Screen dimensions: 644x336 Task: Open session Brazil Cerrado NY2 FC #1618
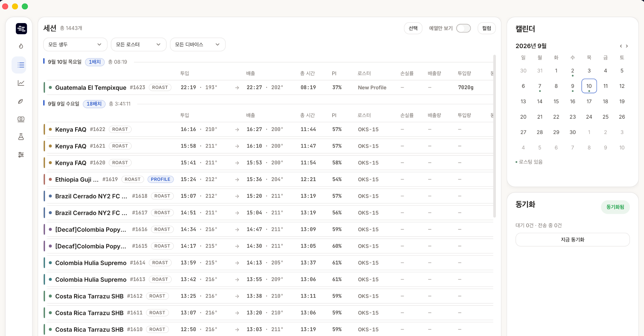(x=268, y=196)
